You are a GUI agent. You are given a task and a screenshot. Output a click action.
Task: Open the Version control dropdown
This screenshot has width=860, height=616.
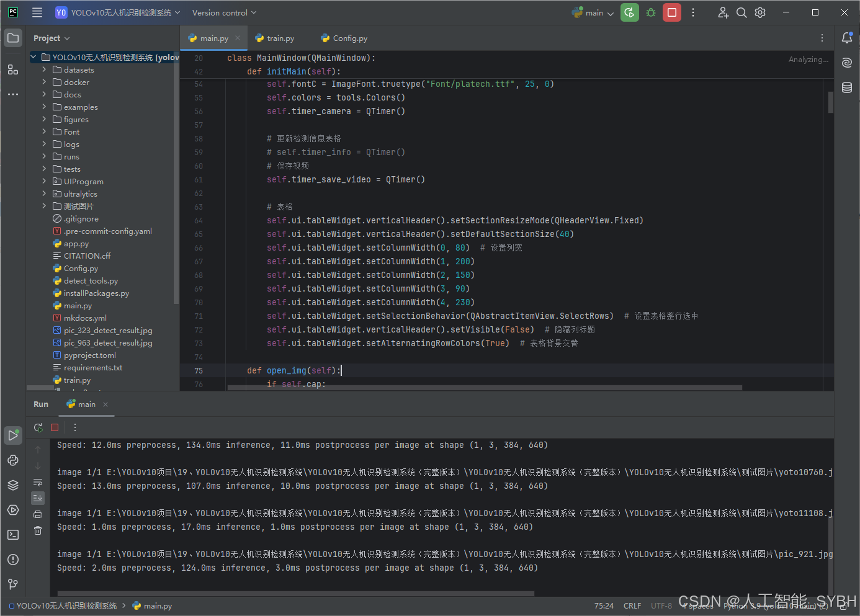224,12
